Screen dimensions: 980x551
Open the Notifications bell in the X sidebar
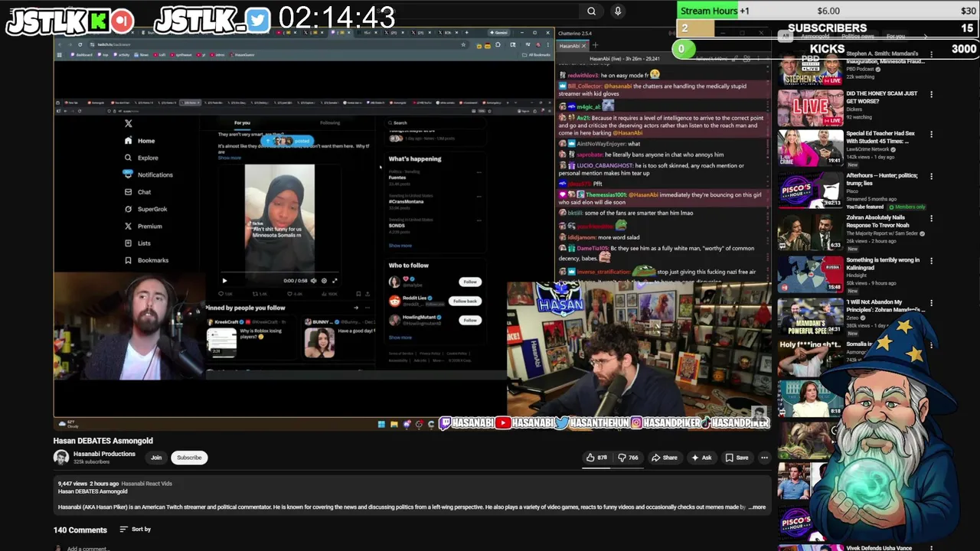point(128,174)
